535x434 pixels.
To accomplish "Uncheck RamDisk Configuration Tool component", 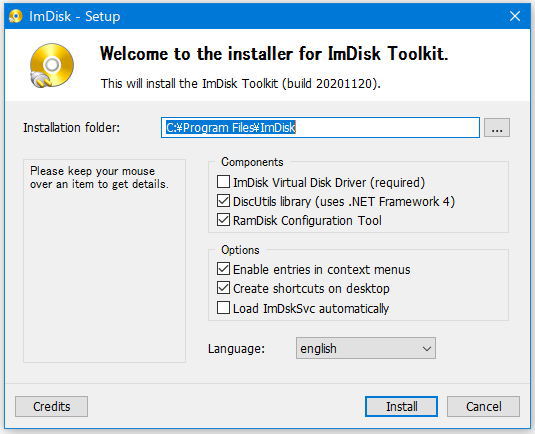I will click(x=223, y=220).
